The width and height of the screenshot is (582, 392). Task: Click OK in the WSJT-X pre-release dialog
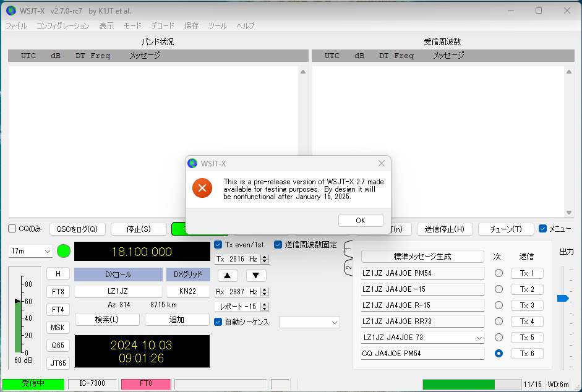[361, 220]
